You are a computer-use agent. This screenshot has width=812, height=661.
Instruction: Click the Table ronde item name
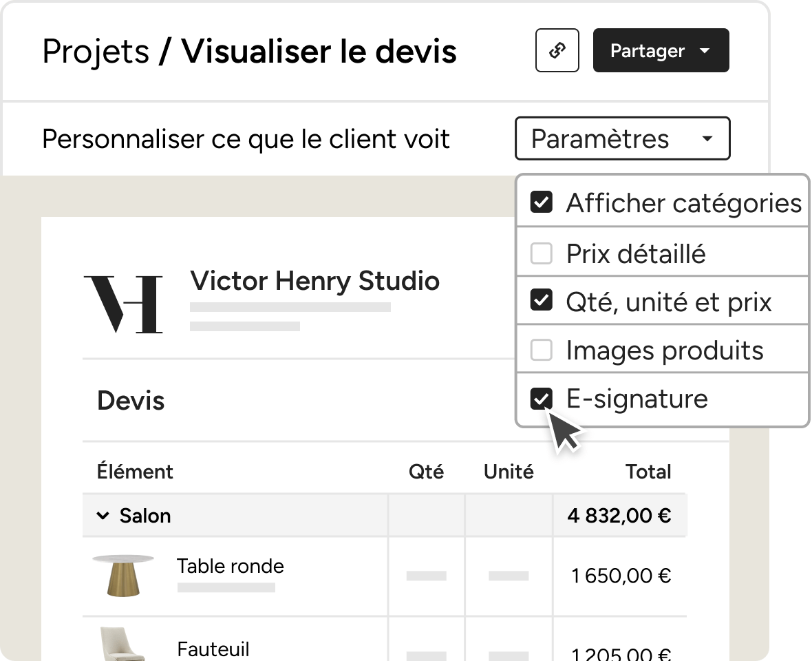(230, 566)
